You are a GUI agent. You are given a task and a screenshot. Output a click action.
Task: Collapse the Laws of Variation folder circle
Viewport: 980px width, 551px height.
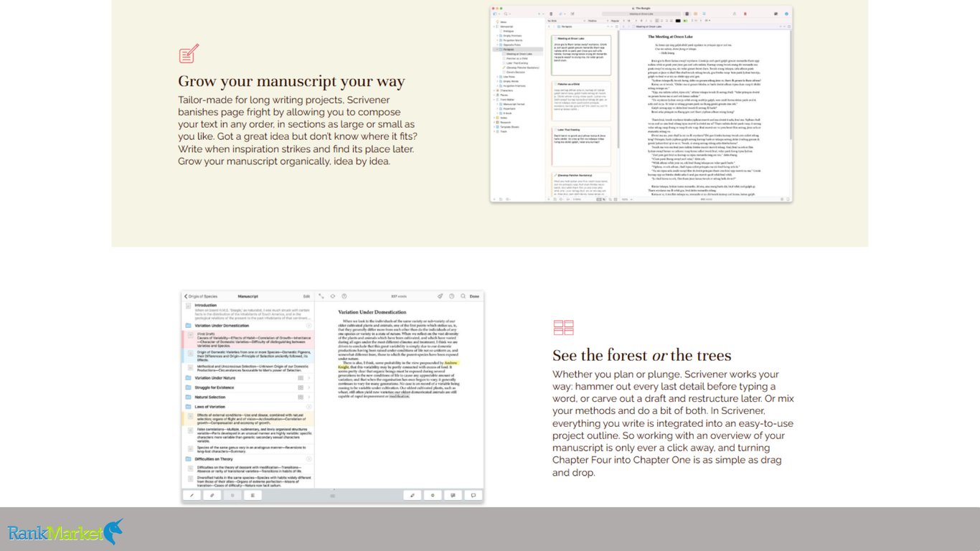309,407
